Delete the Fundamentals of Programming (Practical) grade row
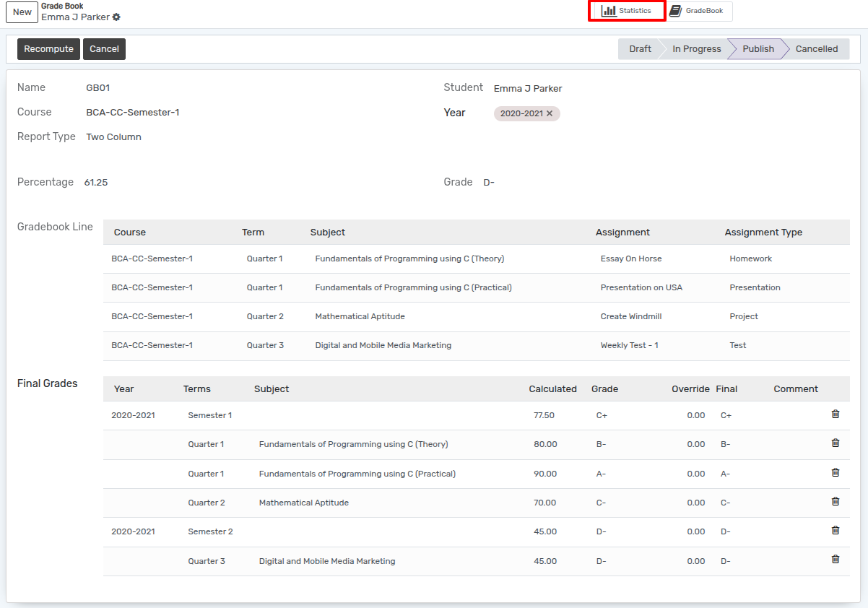Viewport: 868px width, 608px height. (x=836, y=473)
